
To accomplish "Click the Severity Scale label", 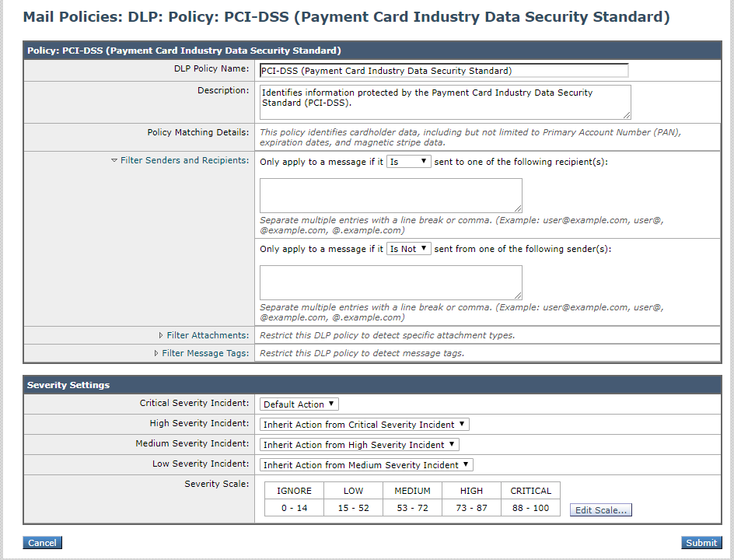I will pyautogui.click(x=216, y=484).
